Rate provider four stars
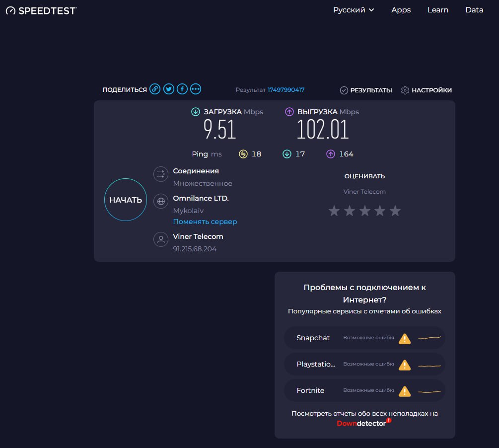Image resolution: width=499 pixels, height=448 pixels. coord(380,211)
